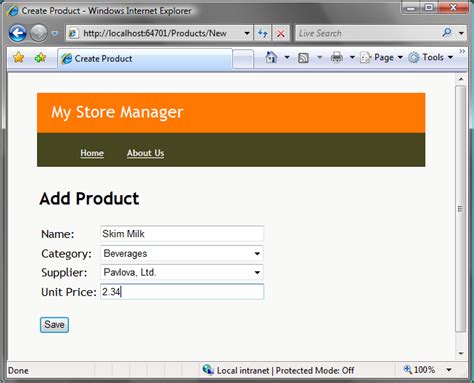This screenshot has height=383, width=474.
Task: Click the RSS Feeds icon
Action: [x=303, y=58]
